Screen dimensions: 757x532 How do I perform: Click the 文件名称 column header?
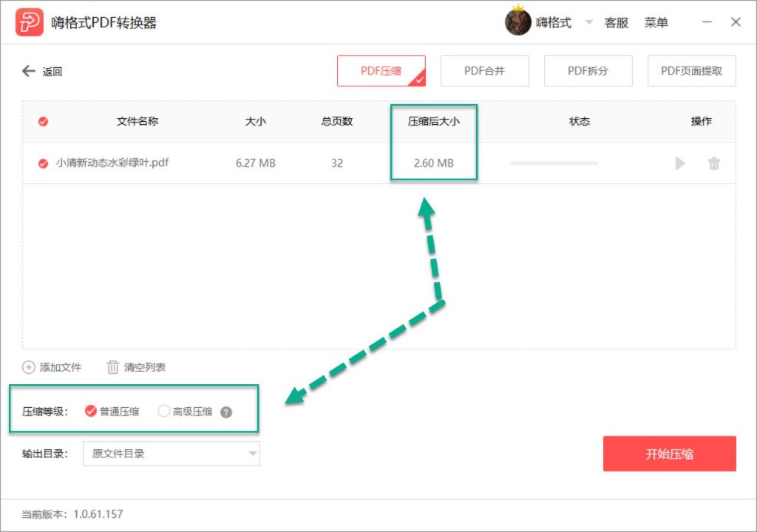[x=137, y=121]
